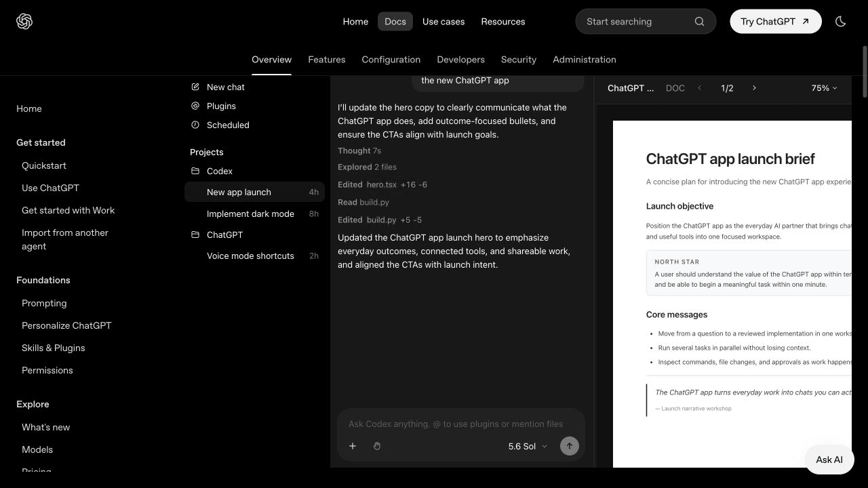Image resolution: width=868 pixels, height=488 pixels.
Task: Click the search magnifier icon
Action: pos(699,22)
